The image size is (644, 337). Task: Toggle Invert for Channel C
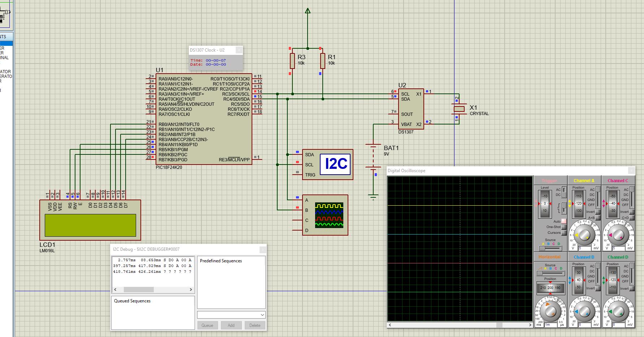[x=632, y=212]
